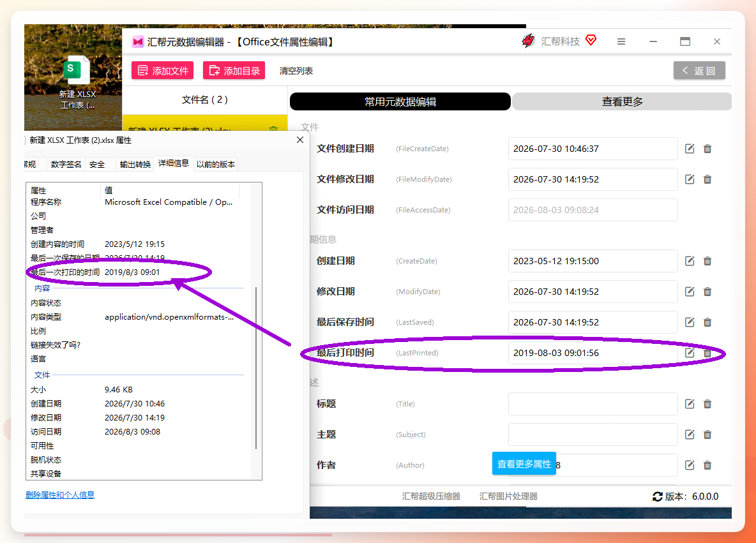The width and height of the screenshot is (756, 543).
Task: Select 以前的版本 tab in properties dialog
Action: [x=216, y=164]
